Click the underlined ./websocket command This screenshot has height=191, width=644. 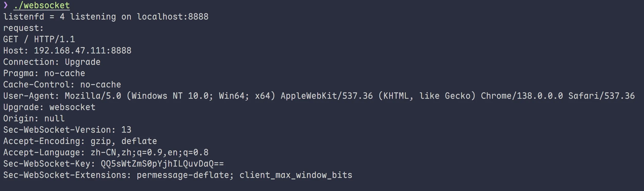(42, 5)
